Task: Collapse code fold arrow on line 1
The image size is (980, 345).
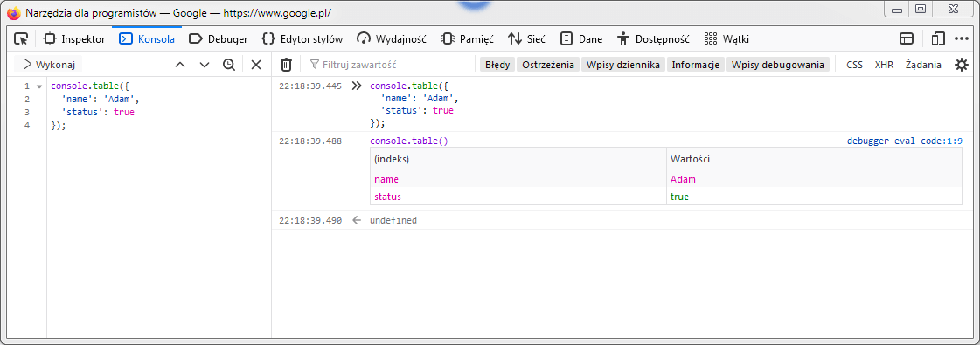Action: click(38, 86)
